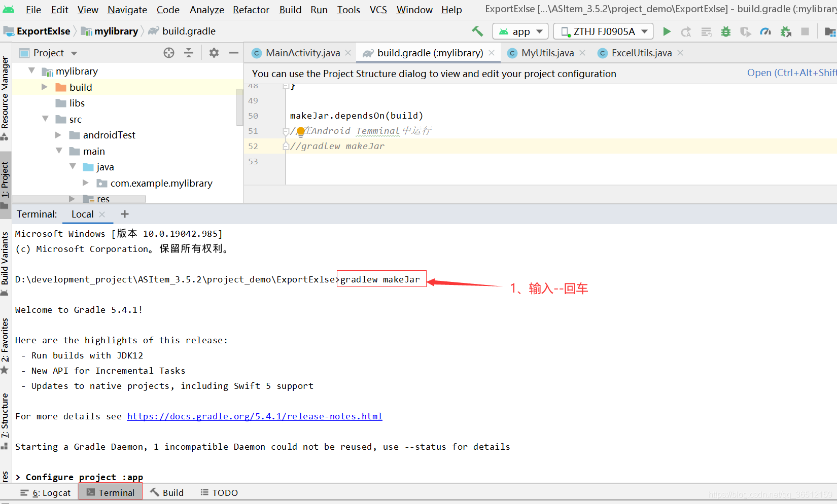This screenshot has width=837, height=504.
Task: Close build.gradle (:mylibrary) tab
Action: point(492,53)
